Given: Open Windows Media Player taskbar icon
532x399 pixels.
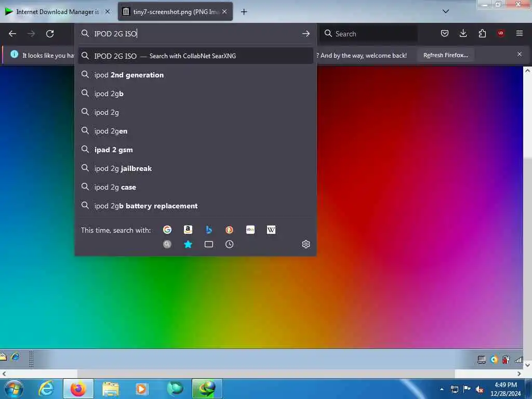Looking at the screenshot, I should point(141,389).
